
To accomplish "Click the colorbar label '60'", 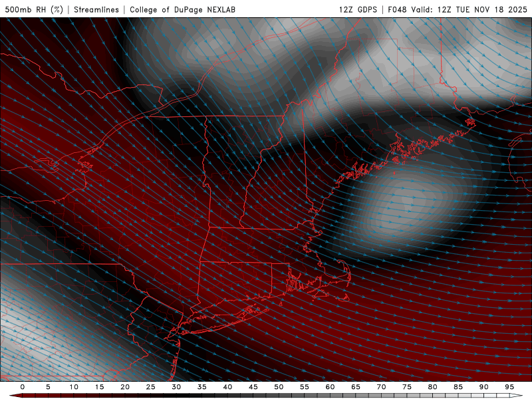I will click(x=330, y=387).
